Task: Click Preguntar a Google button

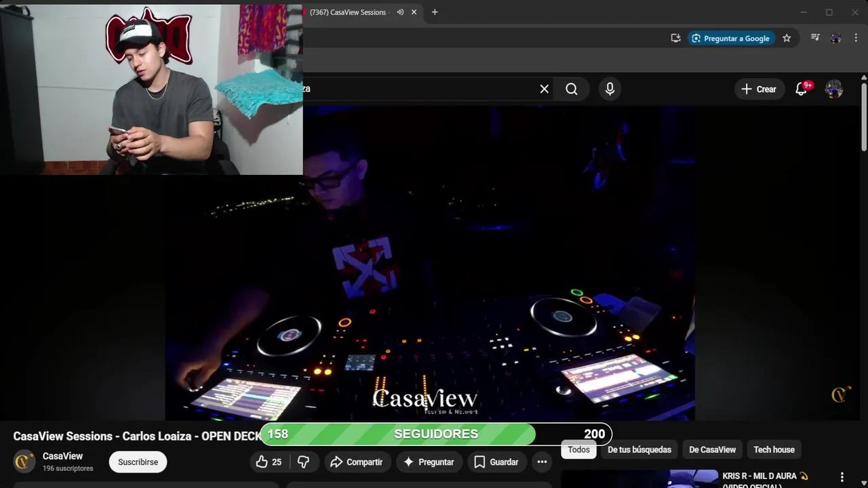Action: 730,39
